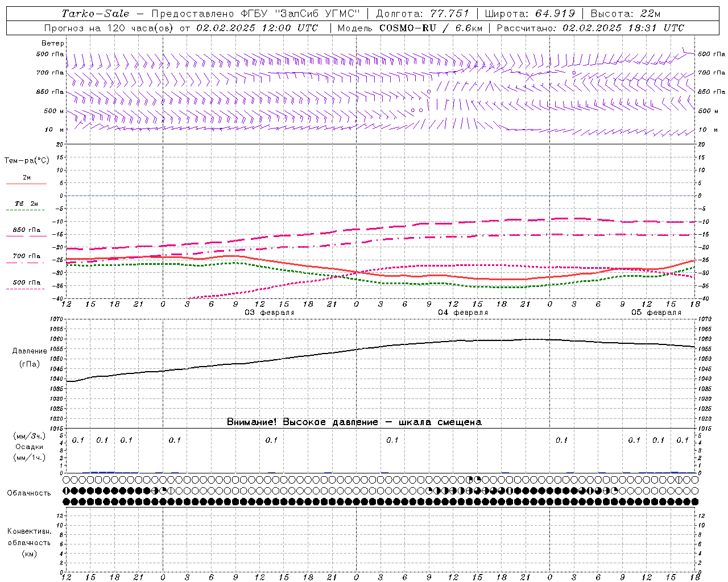728x582 pixels.
Task: Click the Tarko-Sale station title
Action: pos(95,14)
